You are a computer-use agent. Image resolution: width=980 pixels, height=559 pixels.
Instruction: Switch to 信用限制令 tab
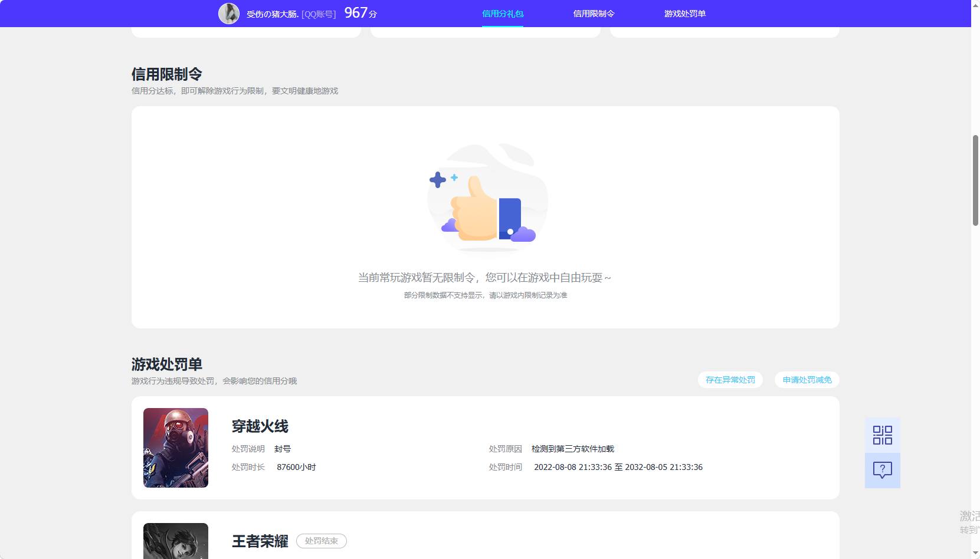[x=594, y=14]
